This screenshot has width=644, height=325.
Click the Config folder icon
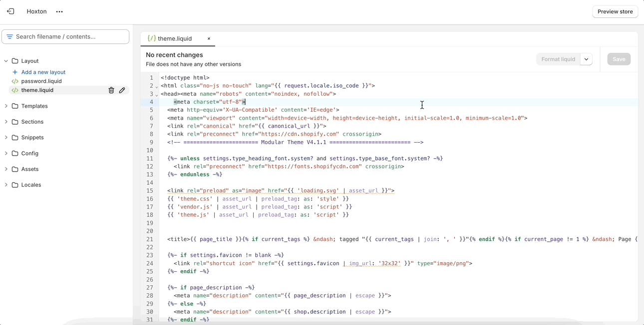(15, 154)
